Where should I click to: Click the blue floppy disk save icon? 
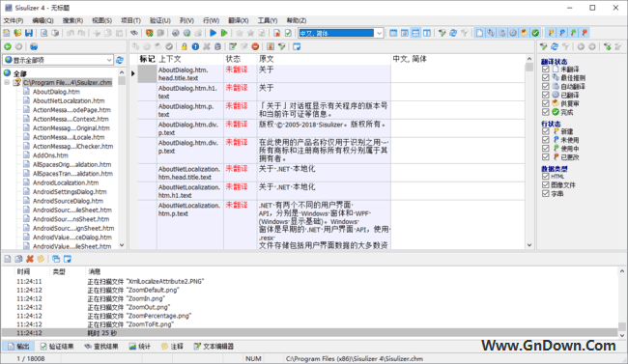[29, 33]
